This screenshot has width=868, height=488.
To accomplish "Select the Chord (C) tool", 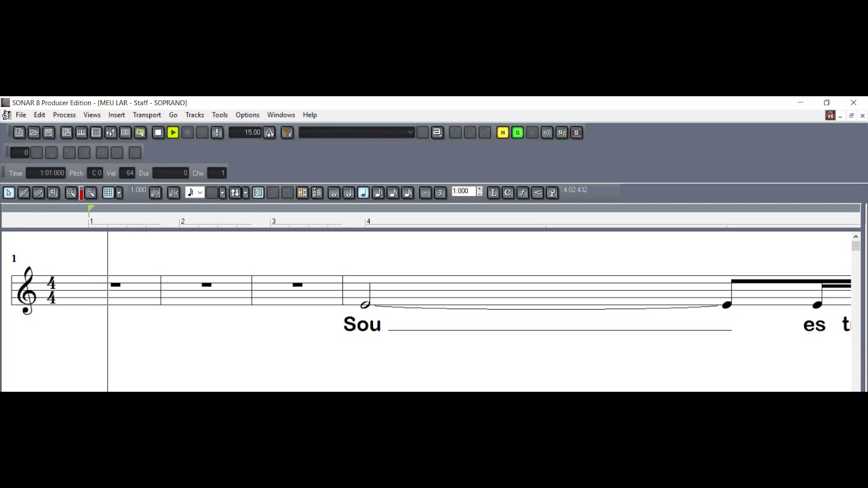I will [x=508, y=193].
